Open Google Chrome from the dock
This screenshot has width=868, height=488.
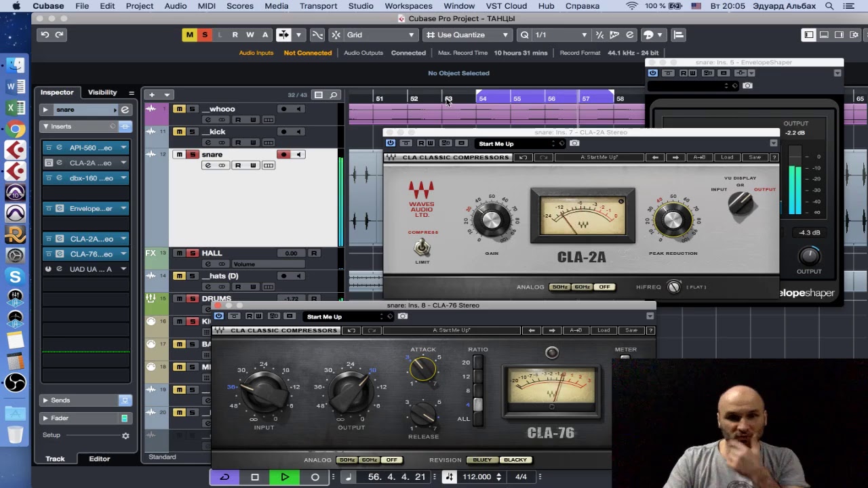click(x=15, y=129)
